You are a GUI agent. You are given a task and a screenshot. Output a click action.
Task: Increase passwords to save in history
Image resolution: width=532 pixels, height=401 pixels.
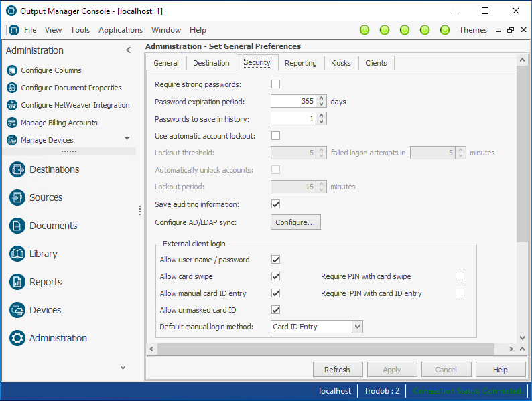coord(321,116)
